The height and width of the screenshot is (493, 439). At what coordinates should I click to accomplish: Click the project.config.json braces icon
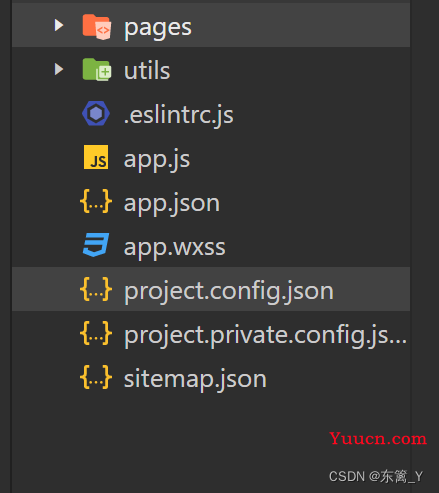[96, 289]
